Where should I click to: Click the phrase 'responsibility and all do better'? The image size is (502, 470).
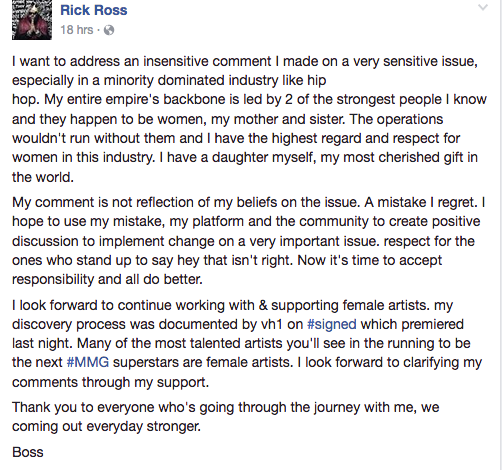(106, 279)
